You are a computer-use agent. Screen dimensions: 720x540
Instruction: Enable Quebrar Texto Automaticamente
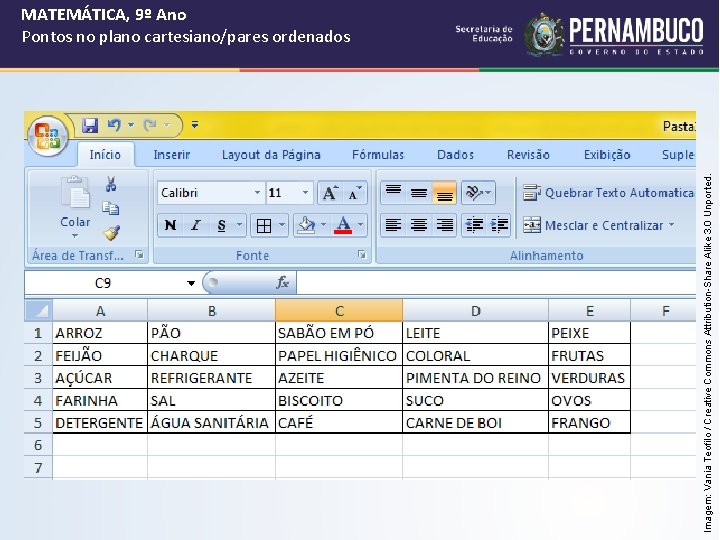coord(609,193)
